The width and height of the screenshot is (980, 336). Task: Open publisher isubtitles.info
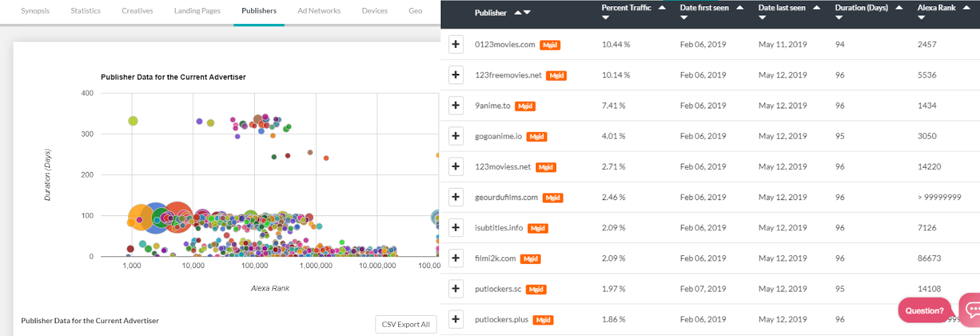click(499, 228)
